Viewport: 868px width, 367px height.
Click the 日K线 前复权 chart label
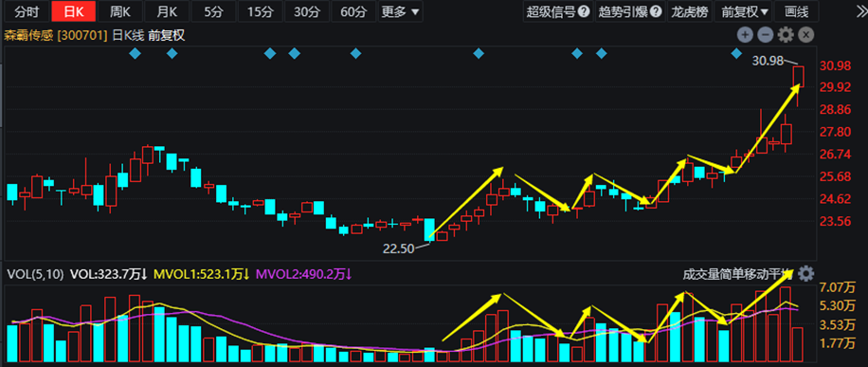pos(149,36)
